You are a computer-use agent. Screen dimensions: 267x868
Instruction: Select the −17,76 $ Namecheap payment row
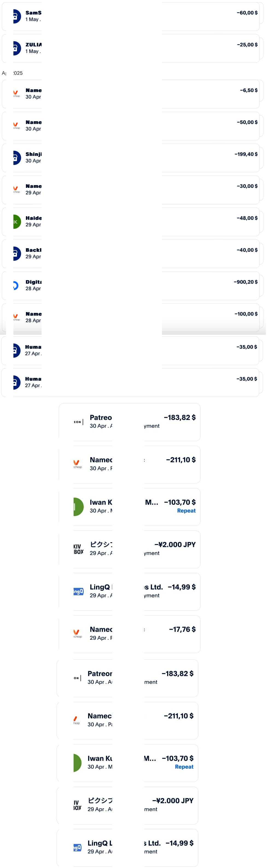tap(130, 634)
